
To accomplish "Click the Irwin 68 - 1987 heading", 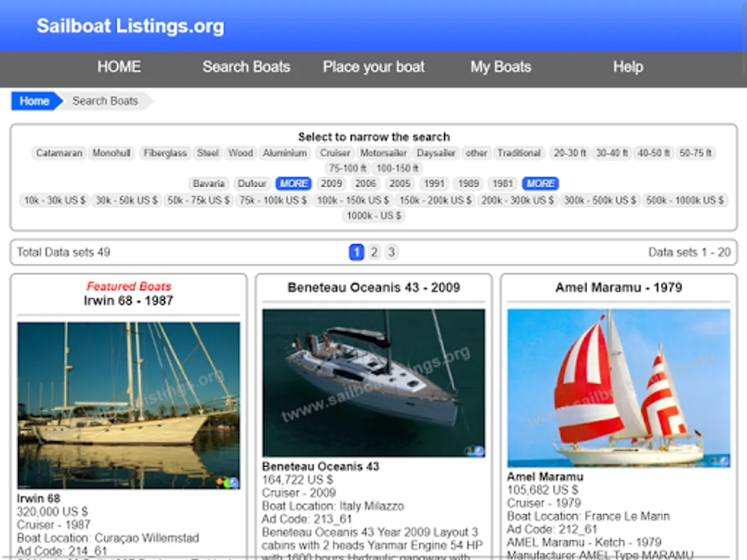I will [128, 301].
